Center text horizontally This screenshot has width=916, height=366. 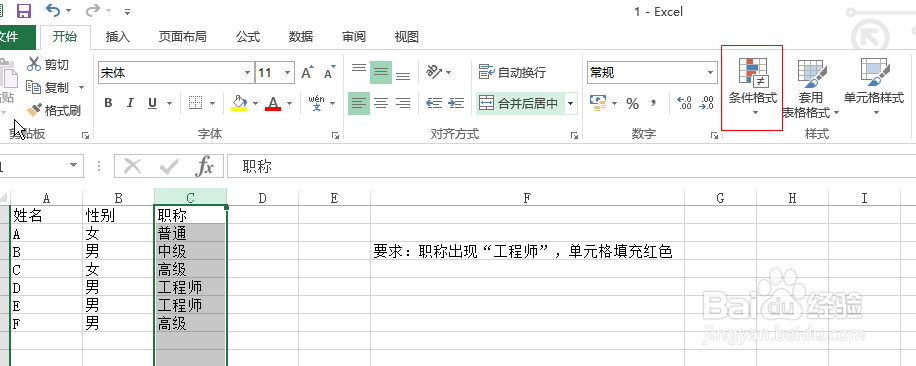point(381,104)
